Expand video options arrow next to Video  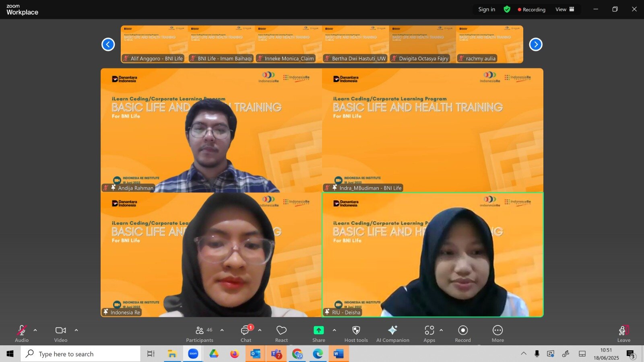(76, 330)
